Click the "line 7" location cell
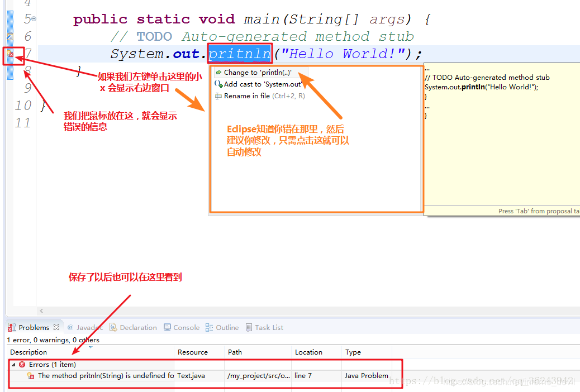Screen dimensions: 580x392 click(303, 376)
